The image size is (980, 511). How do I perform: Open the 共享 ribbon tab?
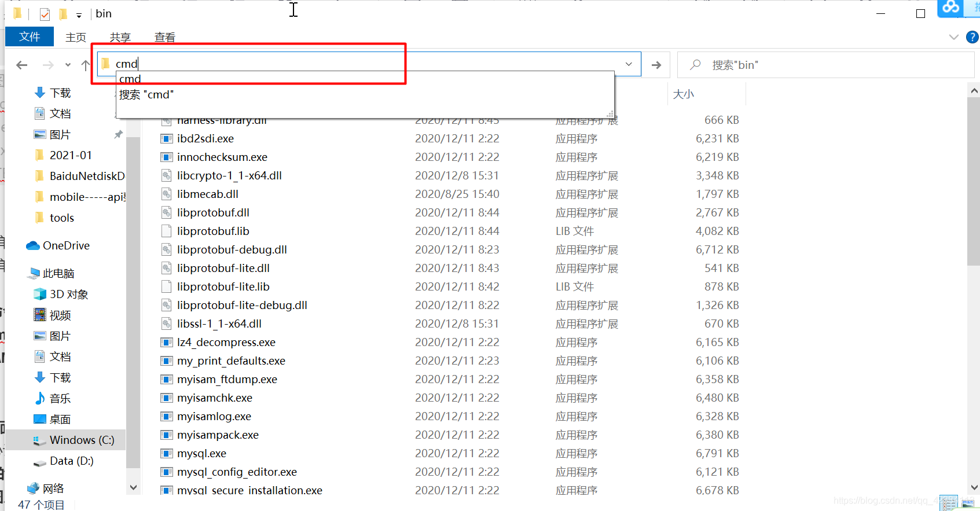[120, 37]
